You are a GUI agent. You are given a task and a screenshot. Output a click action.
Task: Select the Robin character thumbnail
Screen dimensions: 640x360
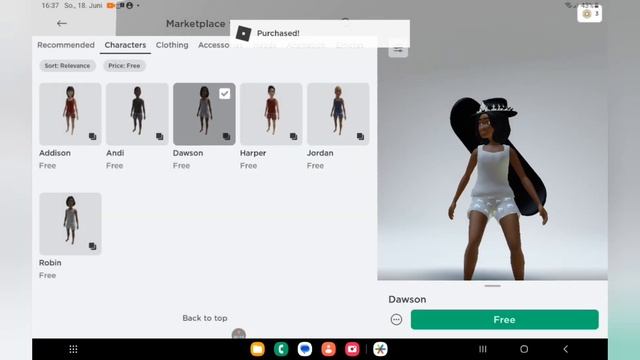[x=70, y=224]
